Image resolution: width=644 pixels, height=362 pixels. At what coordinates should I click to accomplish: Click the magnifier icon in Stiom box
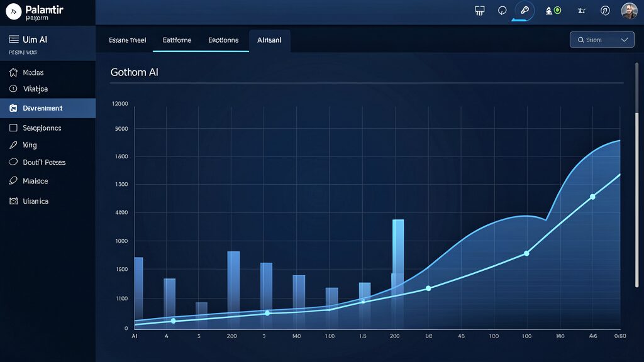(580, 40)
